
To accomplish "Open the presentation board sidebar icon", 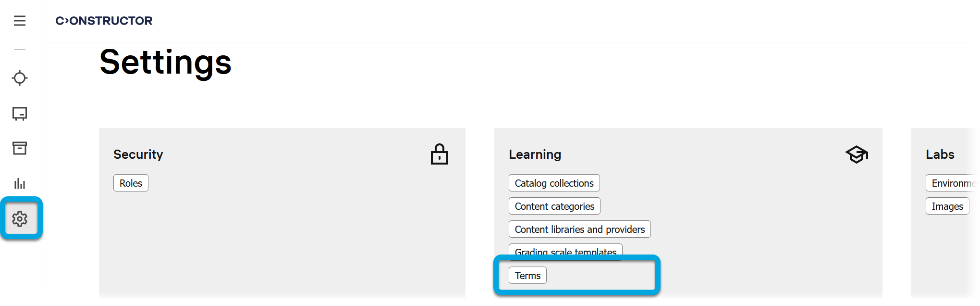I will tap(20, 114).
